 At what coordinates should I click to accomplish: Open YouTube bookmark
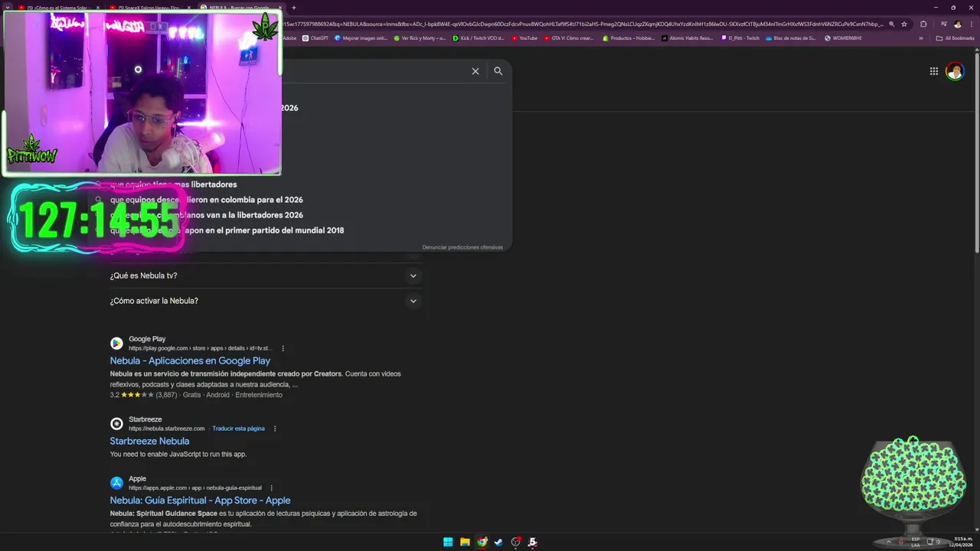click(524, 38)
